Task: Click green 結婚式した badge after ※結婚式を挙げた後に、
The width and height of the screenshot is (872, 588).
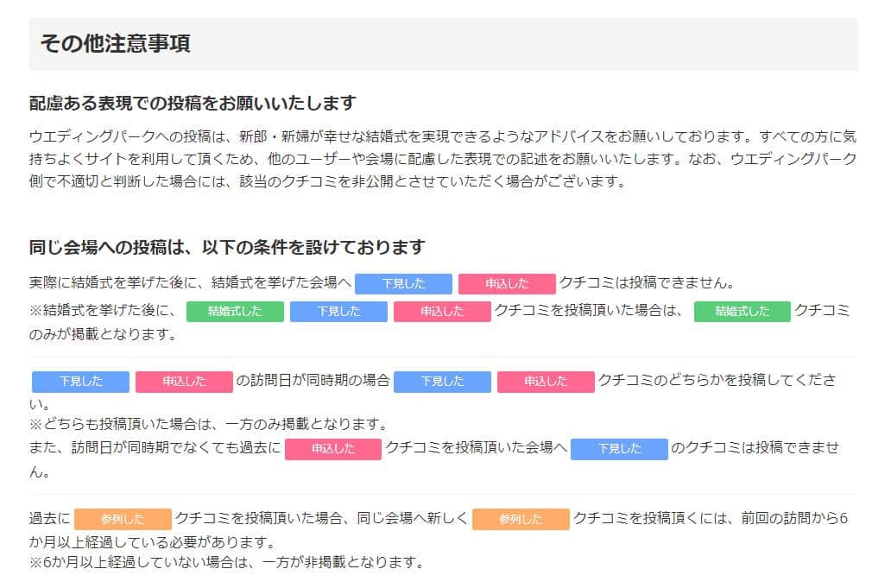Action: 235,312
